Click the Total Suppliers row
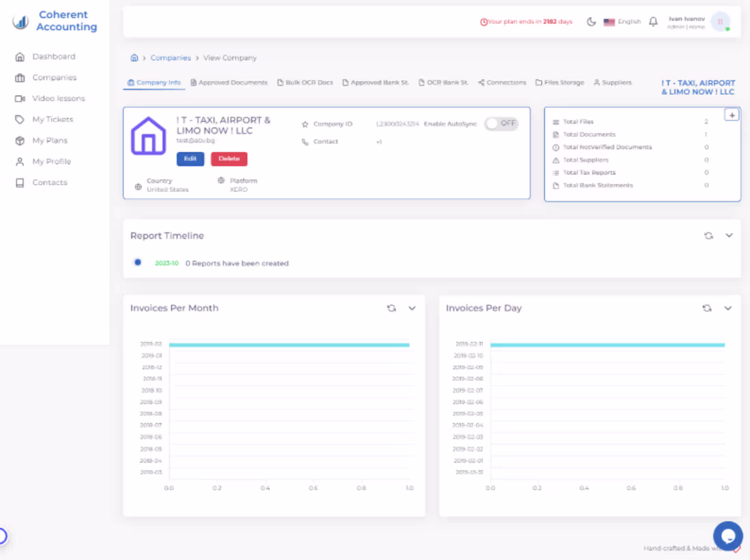Image resolution: width=750 pixels, height=560 pixels. 631,160
